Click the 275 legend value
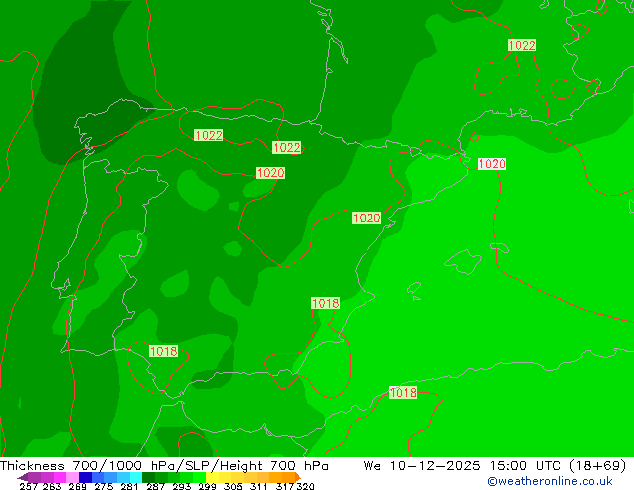 (x=104, y=486)
